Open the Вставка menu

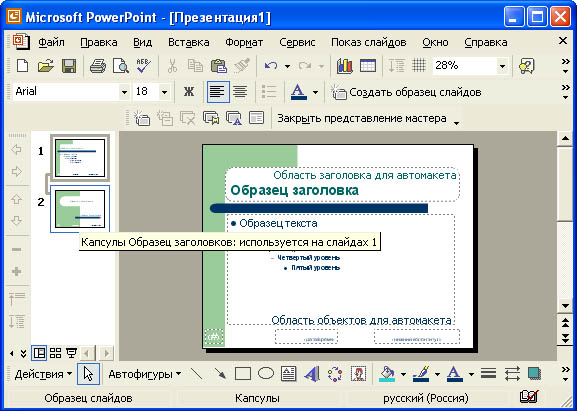[x=189, y=42]
